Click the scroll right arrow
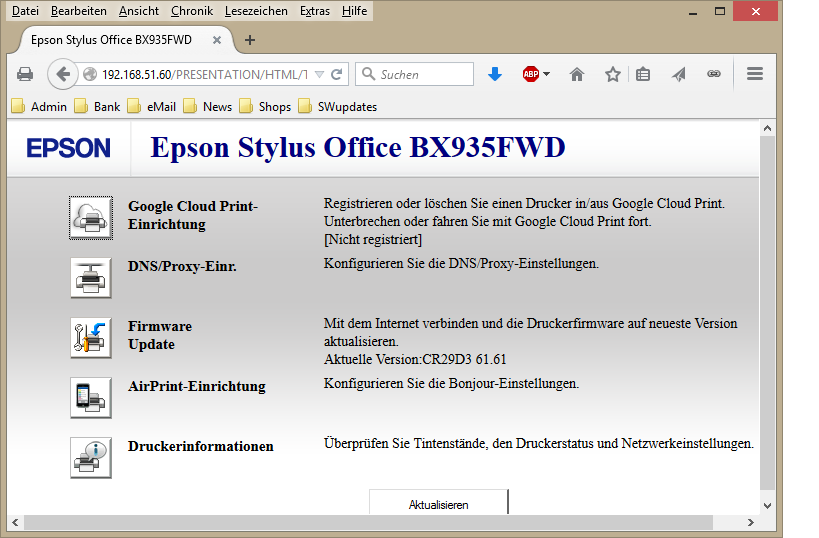 [751, 522]
